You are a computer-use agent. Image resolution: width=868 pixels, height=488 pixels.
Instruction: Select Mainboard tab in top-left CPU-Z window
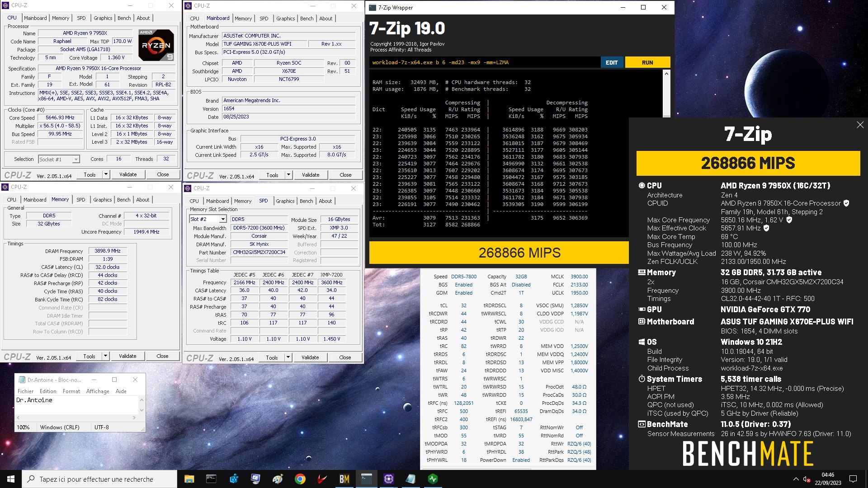(35, 18)
